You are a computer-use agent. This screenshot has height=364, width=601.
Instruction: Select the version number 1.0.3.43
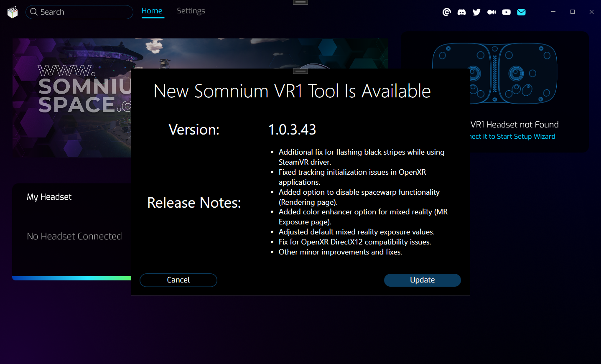292,130
